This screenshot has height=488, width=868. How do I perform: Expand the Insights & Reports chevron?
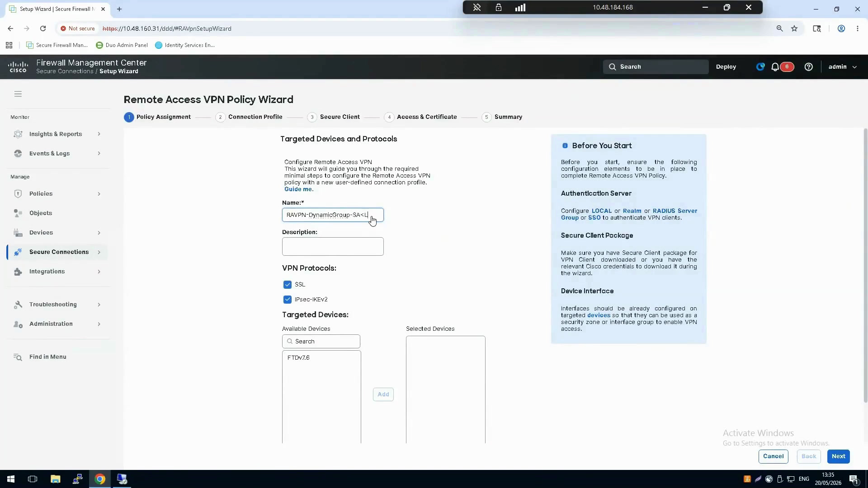pyautogui.click(x=99, y=134)
